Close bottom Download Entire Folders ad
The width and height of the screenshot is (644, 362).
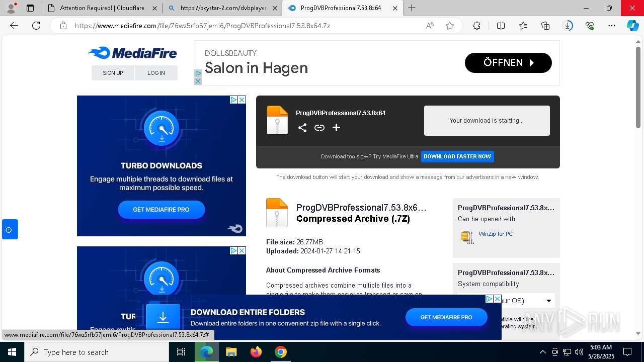[497, 299]
